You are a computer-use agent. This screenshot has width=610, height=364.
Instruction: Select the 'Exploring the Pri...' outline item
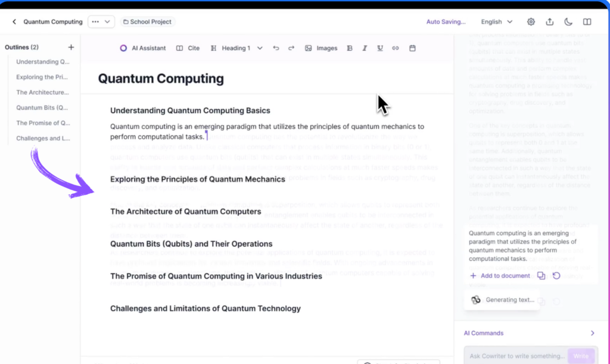click(42, 77)
